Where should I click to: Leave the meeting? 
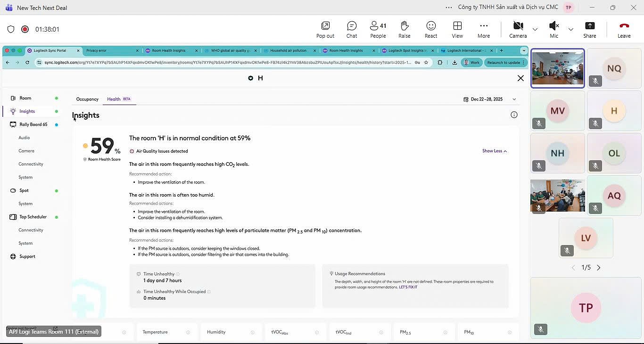click(624, 29)
